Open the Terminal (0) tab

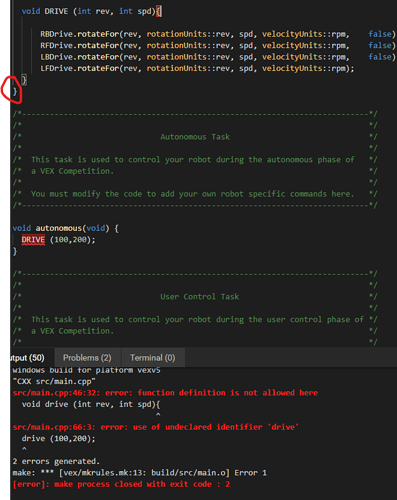coord(153,358)
